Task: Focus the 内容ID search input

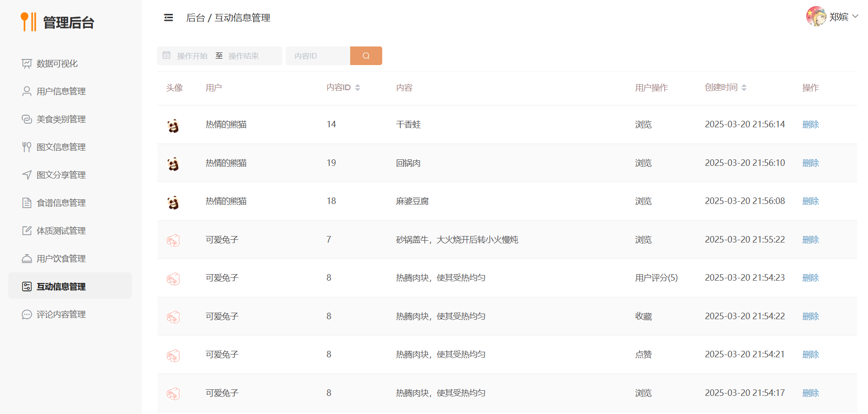Action: 318,56
